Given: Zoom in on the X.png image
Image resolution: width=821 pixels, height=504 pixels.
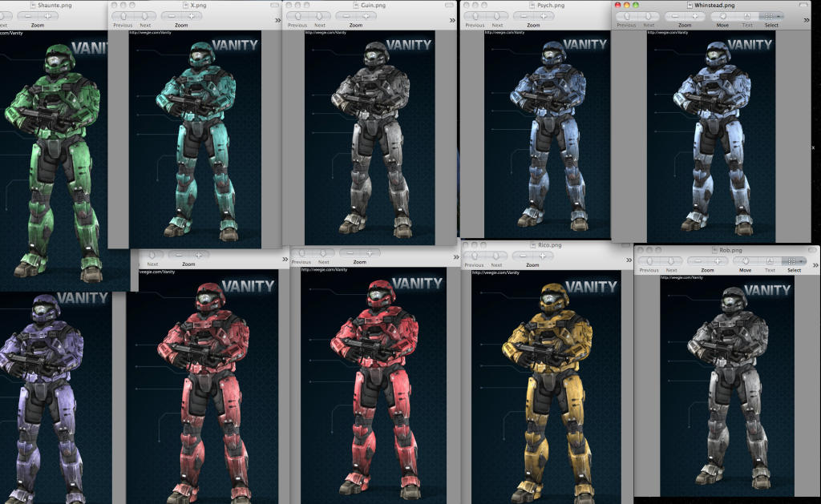Looking at the screenshot, I should 191,16.
